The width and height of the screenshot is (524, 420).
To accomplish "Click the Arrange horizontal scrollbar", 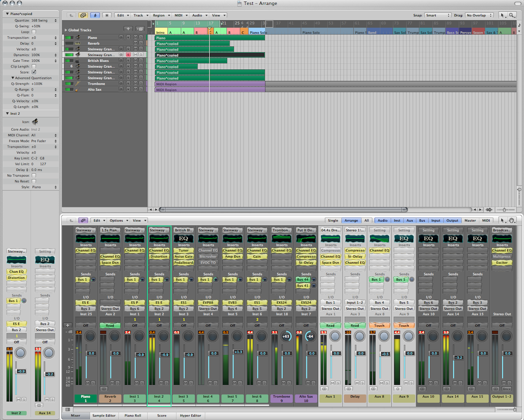I will pos(284,209).
